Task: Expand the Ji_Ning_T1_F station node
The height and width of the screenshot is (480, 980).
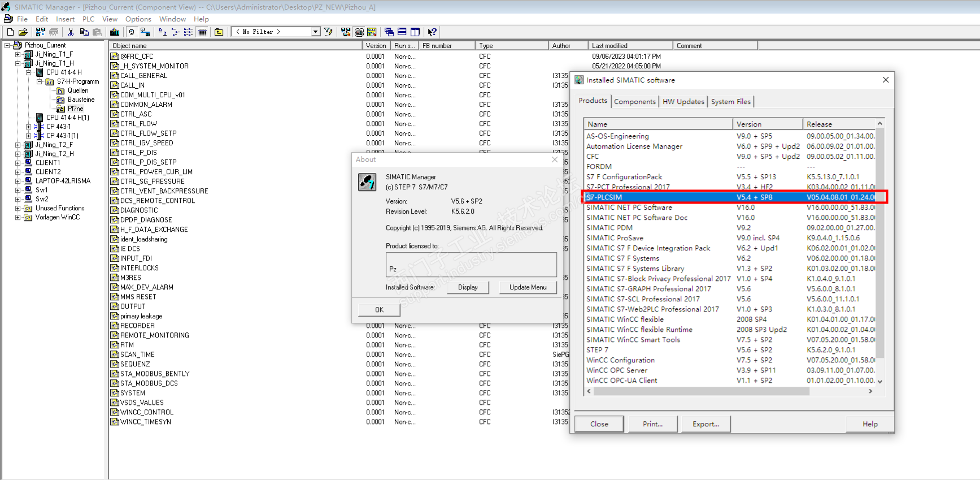Action: click(18, 54)
